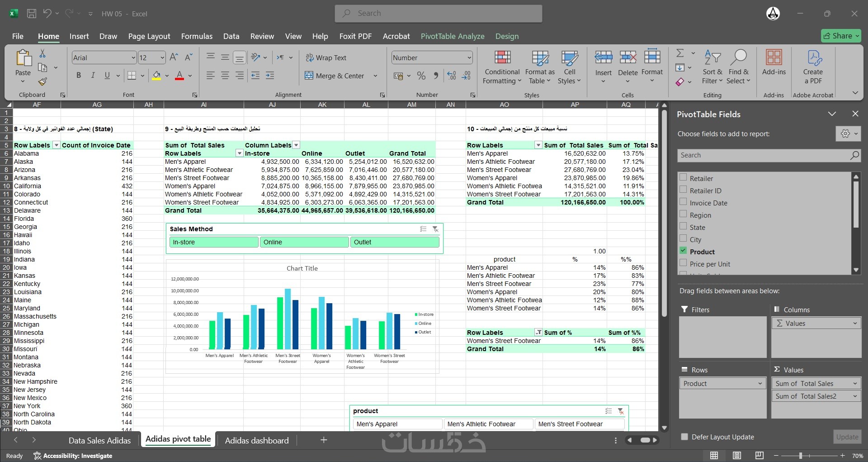Check the City field checkbox
868x462 pixels.
pos(683,238)
